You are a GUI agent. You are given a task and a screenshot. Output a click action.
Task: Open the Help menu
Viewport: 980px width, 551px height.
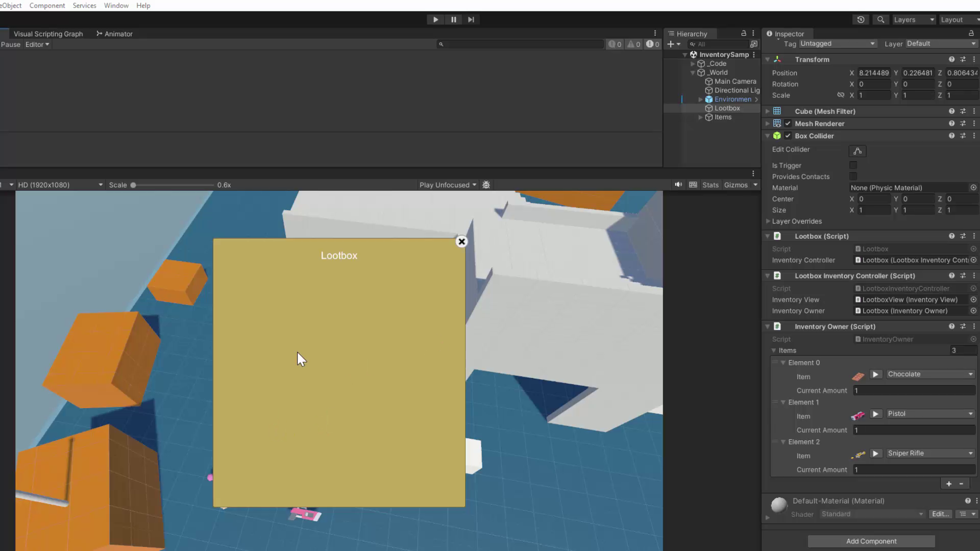click(143, 6)
